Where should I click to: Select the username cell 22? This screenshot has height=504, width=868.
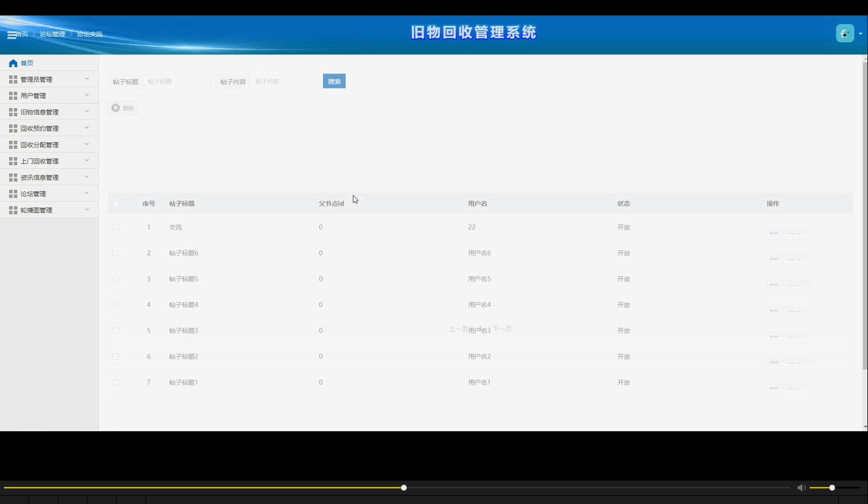tap(472, 227)
